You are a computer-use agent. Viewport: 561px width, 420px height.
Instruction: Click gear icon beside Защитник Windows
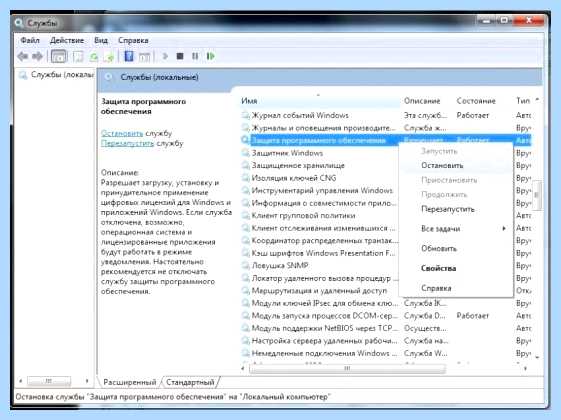tap(245, 153)
